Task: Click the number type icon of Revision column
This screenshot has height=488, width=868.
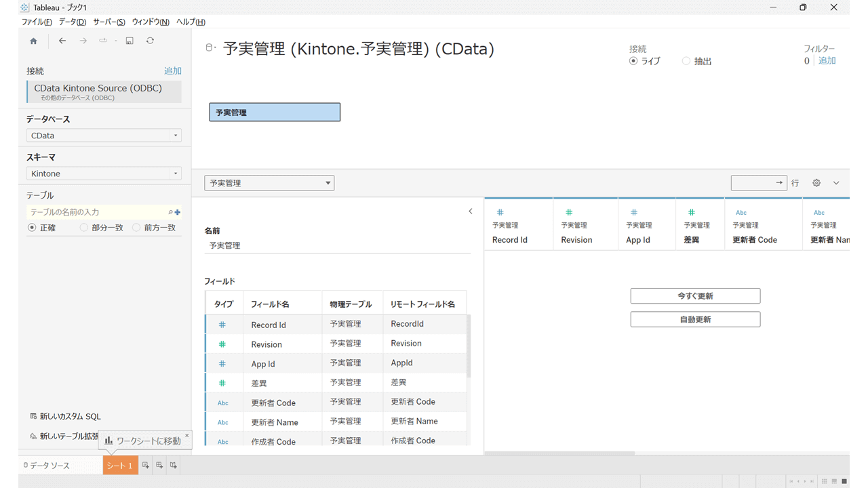Action: click(x=569, y=212)
